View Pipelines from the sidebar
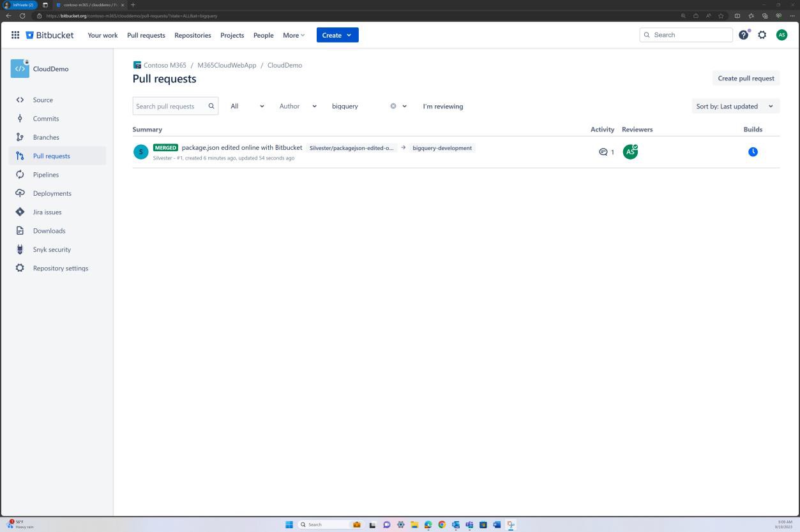This screenshot has width=800, height=532. 45,174
